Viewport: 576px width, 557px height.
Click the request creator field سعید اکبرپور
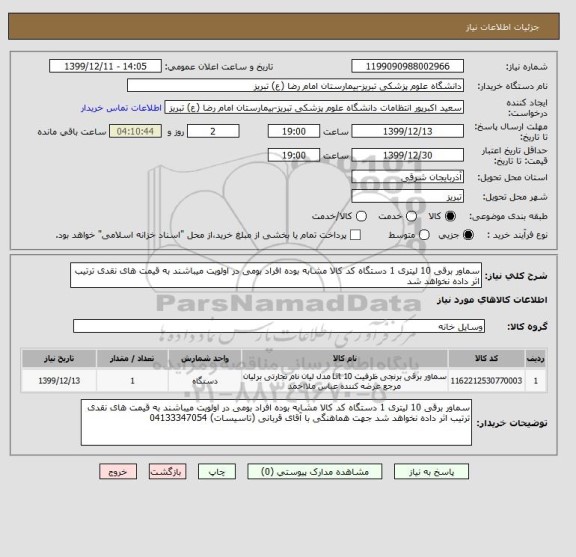click(314, 108)
